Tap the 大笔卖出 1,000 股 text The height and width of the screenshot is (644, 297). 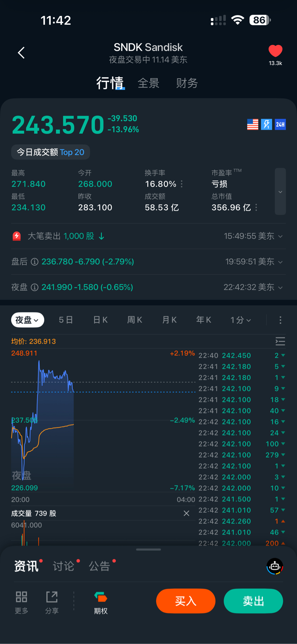[61, 236]
